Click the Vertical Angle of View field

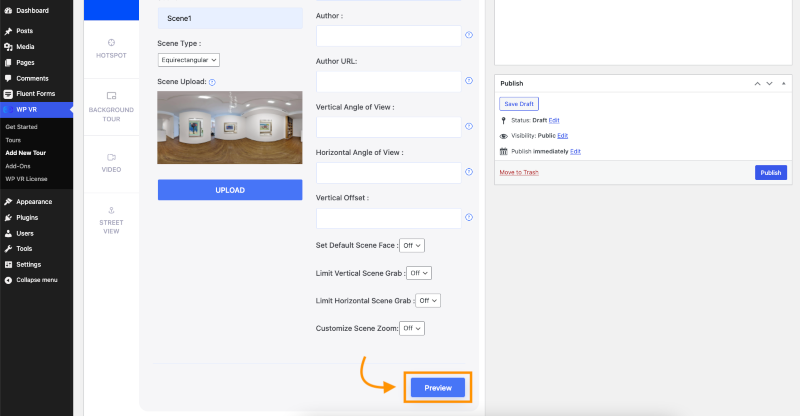[389, 127]
